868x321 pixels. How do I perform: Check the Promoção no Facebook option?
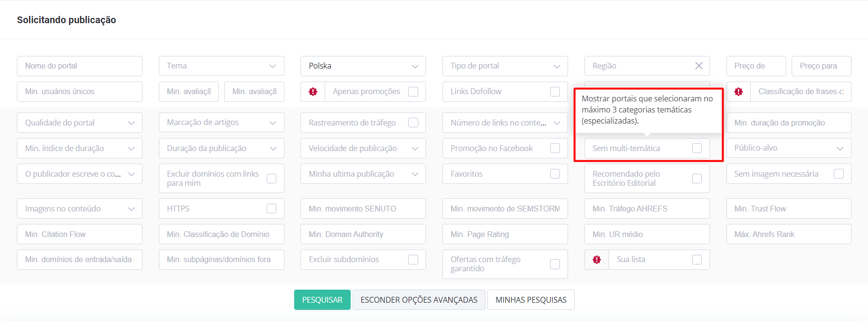[555, 148]
